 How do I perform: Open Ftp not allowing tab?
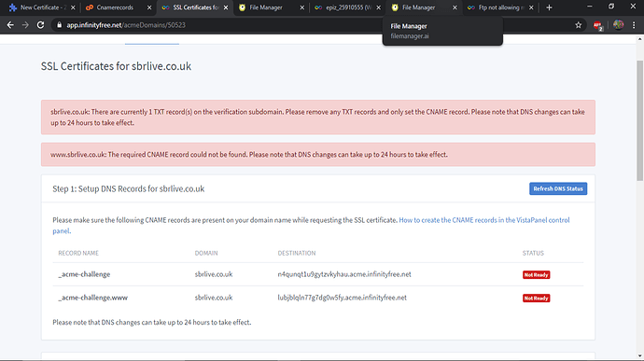click(499, 7)
